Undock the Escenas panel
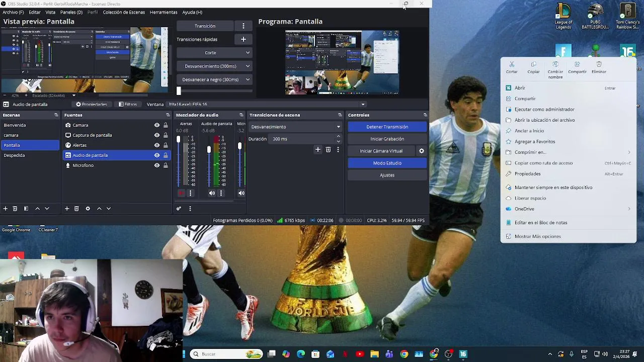Viewport: 644px width, 362px height. coord(56,115)
